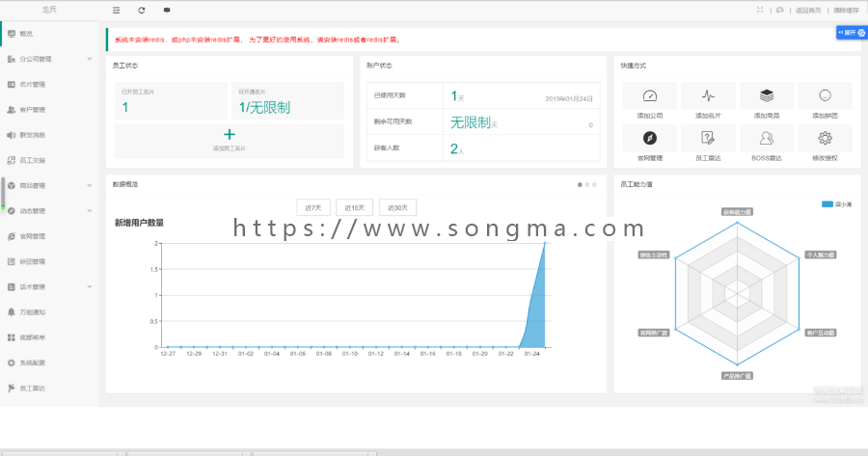The height and width of the screenshot is (456, 868).
Task: Click the 话术管理 document icon
Action: (x=11, y=287)
